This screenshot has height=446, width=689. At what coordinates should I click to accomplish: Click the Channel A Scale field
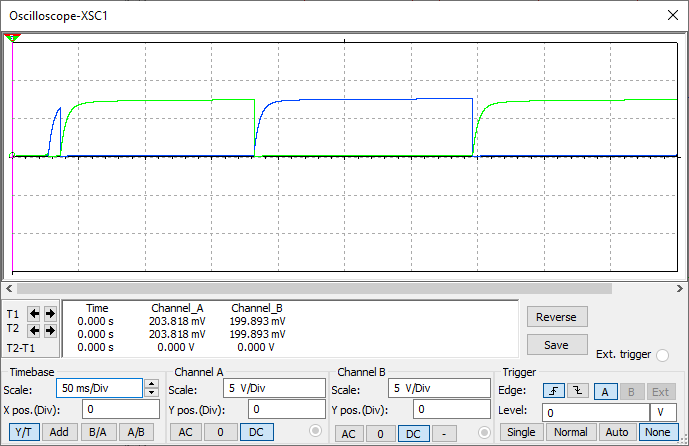pos(274,388)
